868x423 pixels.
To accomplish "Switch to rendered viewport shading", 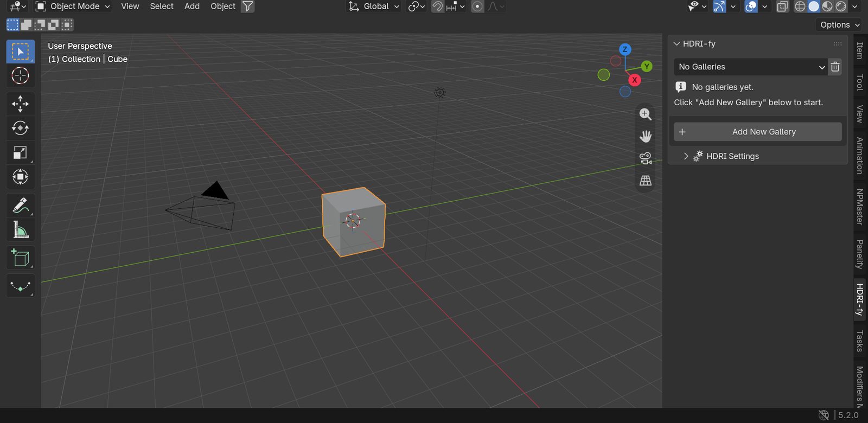I will click(841, 7).
